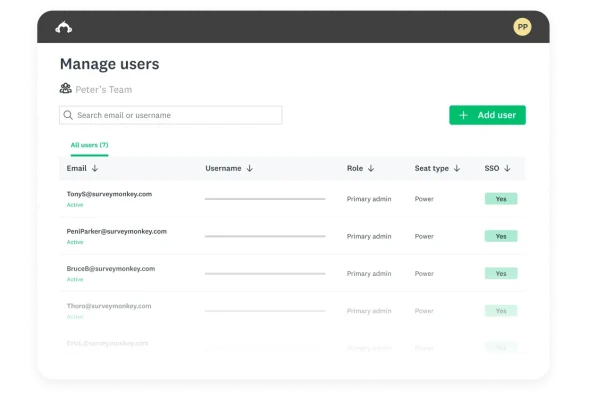
Task: Click the plus icon on Add user
Action: [463, 115]
